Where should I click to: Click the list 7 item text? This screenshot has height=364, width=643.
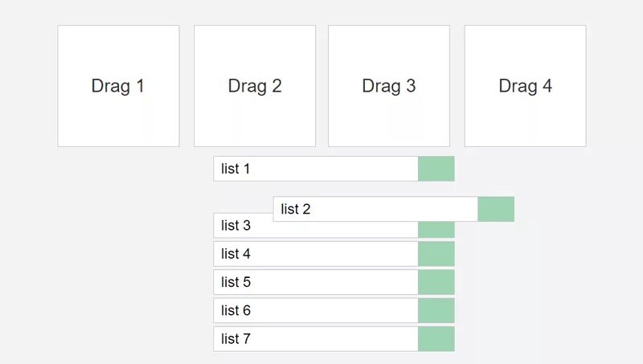click(x=235, y=339)
